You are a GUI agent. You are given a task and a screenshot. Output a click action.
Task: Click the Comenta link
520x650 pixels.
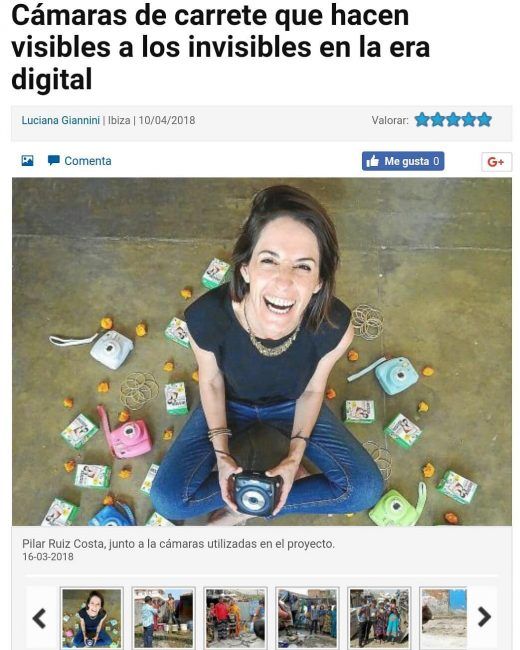(x=87, y=161)
